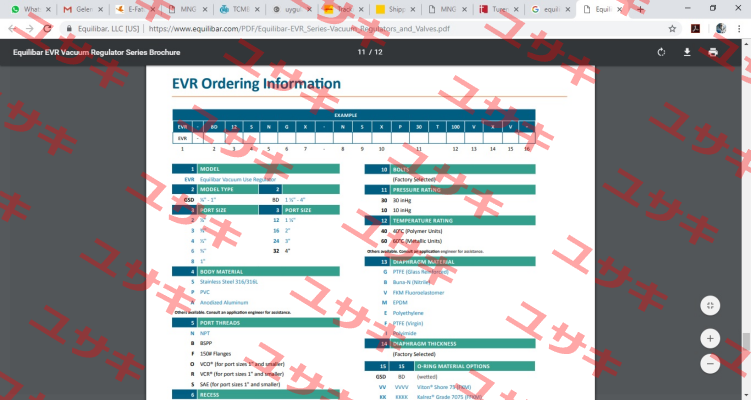Zoom out with the minus button
Screen dimensions: 751x400
710,364
